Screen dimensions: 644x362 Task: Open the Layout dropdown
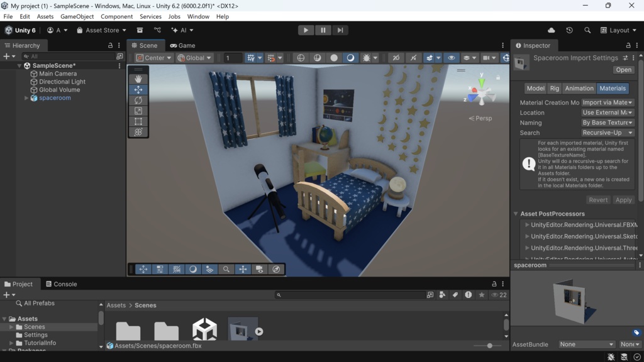click(618, 30)
